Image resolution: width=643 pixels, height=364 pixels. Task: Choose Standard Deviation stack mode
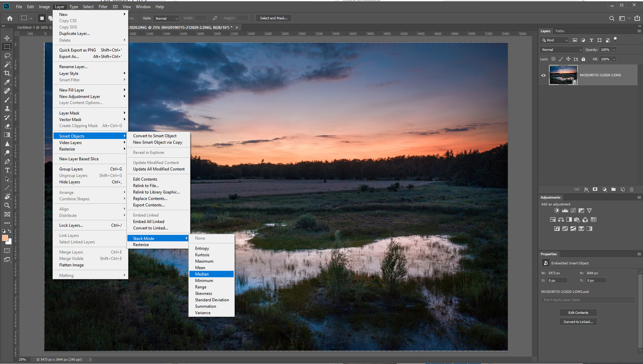tap(212, 300)
